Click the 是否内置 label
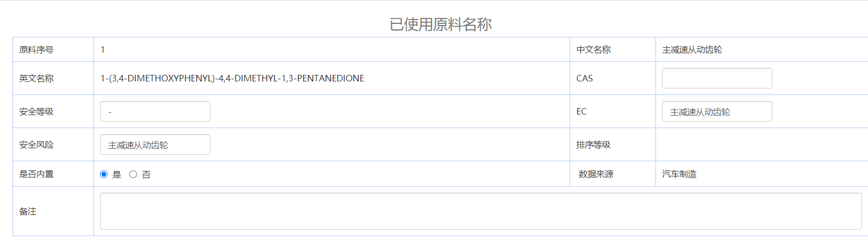Screen dimensions: 868x241 [36, 174]
